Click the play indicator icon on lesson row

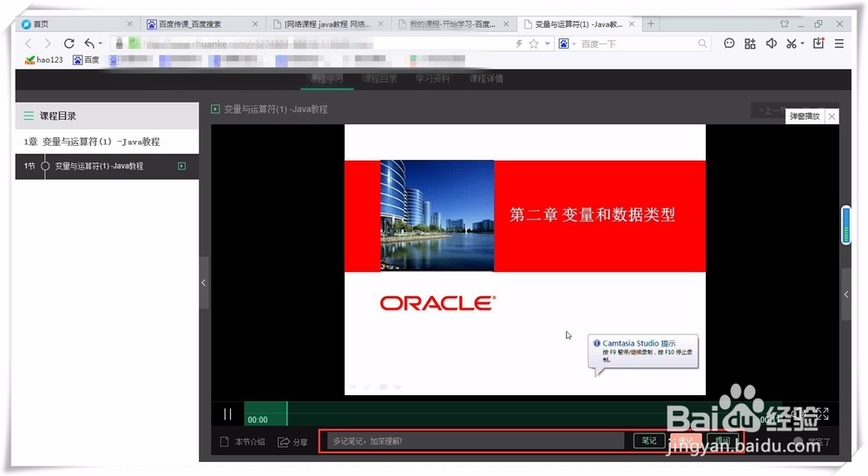point(181,166)
